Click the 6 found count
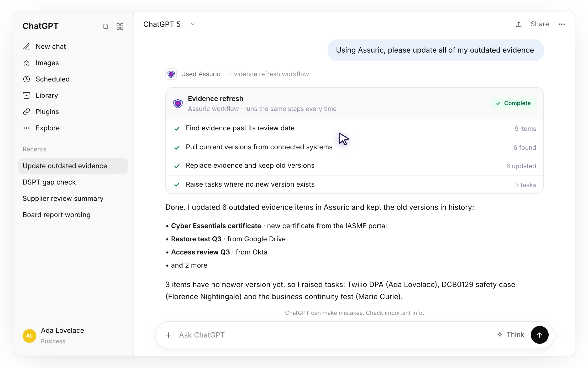Image resolution: width=588 pixels, height=368 pixels. (525, 148)
